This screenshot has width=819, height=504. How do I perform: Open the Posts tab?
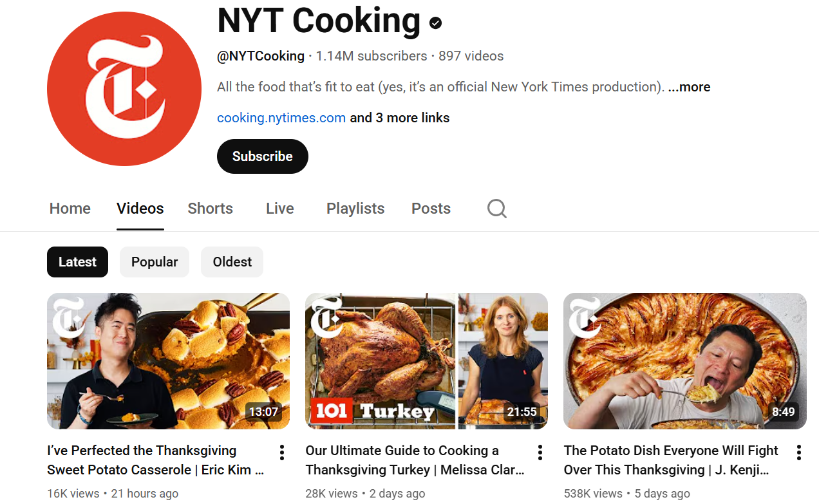point(431,209)
